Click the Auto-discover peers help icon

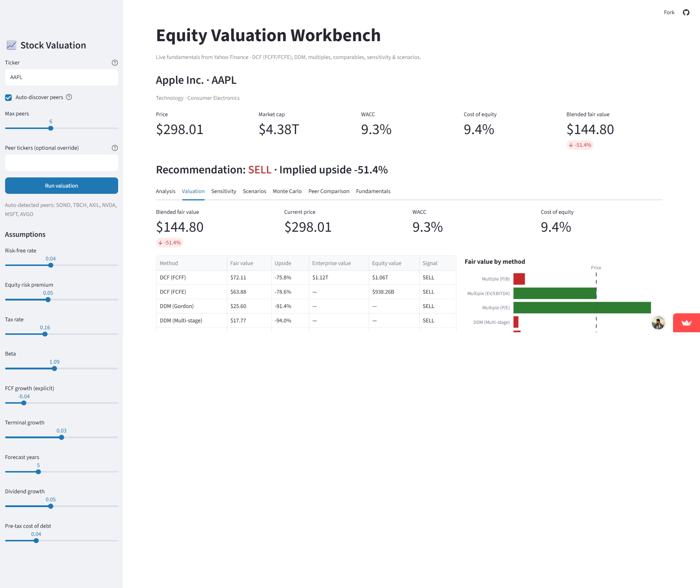point(69,97)
